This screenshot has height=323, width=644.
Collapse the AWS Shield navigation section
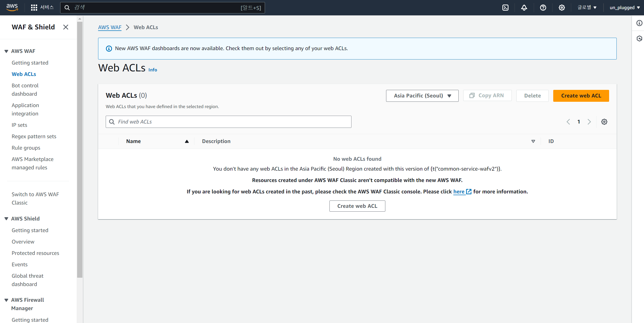[x=6, y=219]
